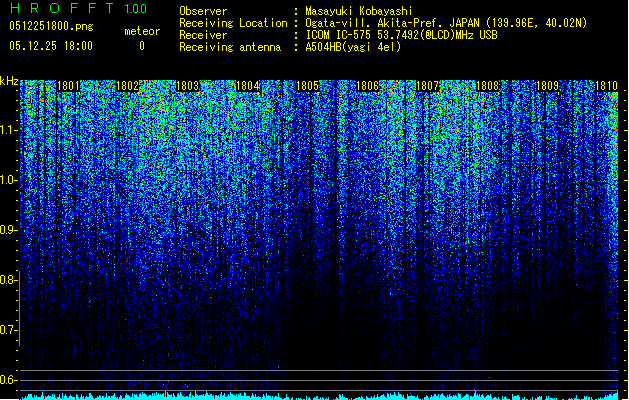The width and height of the screenshot is (629, 400).
Task: Click the 0.6 kHz axis label
Action: point(8,380)
